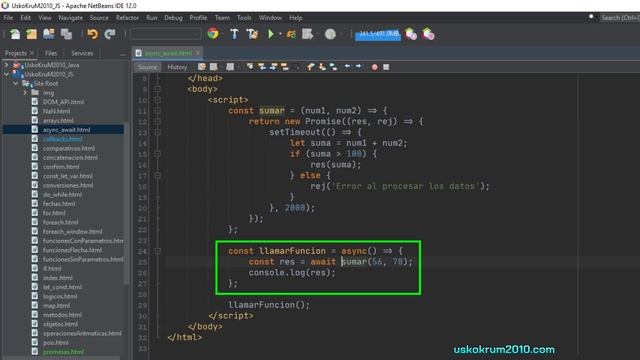The width and height of the screenshot is (640, 360).
Task: Click Clean and Build hammer-broom icon
Action: point(252,34)
